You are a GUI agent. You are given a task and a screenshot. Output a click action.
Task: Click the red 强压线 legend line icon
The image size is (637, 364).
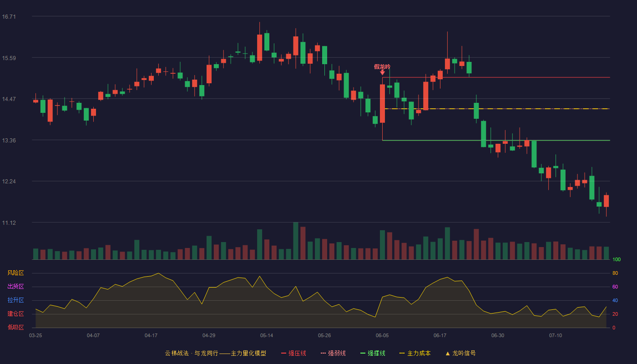tap(283, 353)
